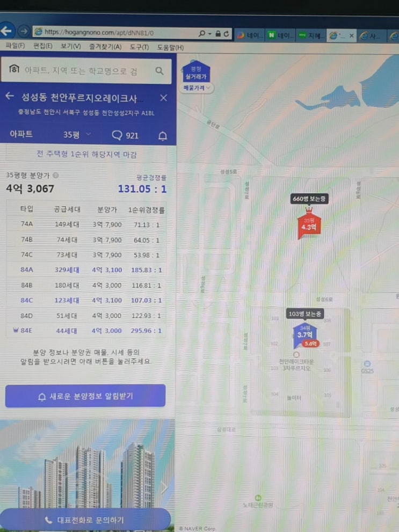Click the 노태근린공원 park icon on map
The height and width of the screenshot is (532, 399).
[x=258, y=498]
